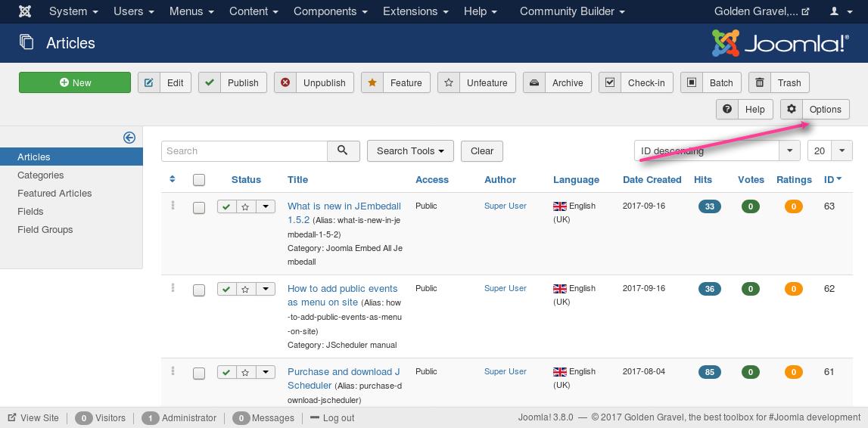
Task: Open the Help menu in top bar
Action: (x=480, y=11)
